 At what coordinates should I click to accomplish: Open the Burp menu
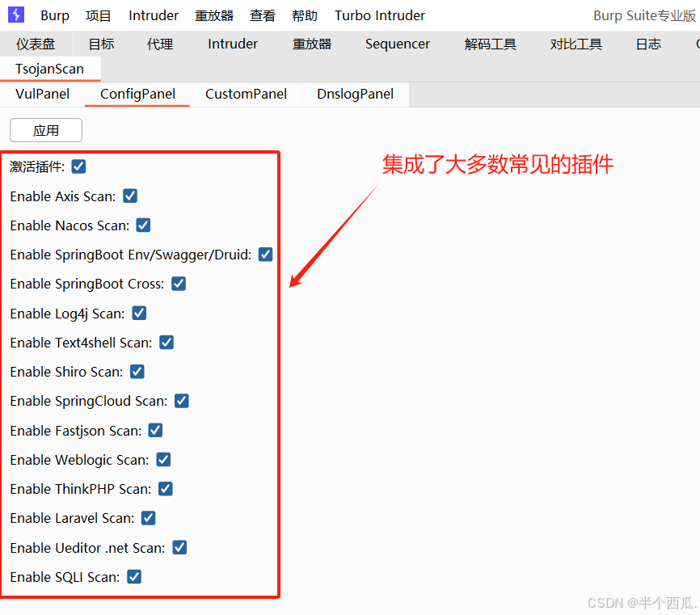click(x=55, y=15)
